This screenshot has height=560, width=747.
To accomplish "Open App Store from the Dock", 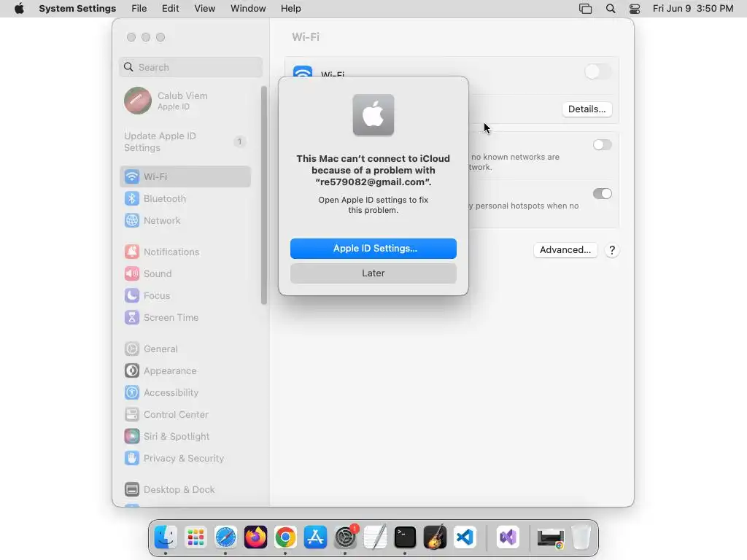I will point(315,537).
